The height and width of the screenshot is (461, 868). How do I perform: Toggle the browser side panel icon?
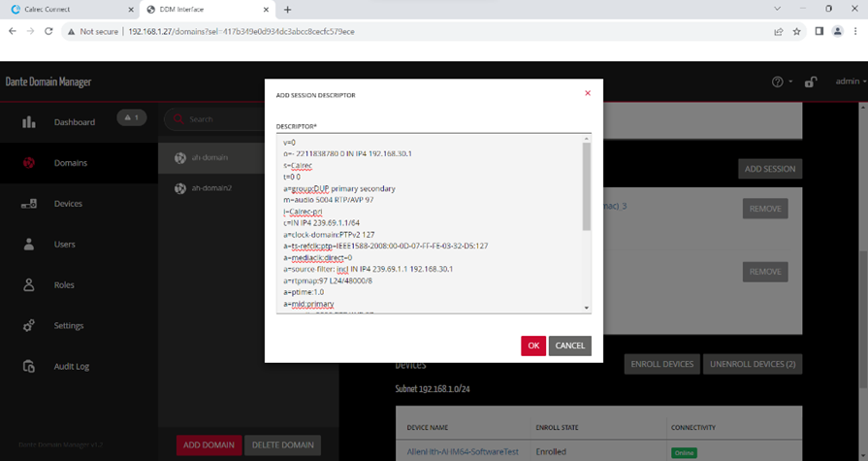coord(820,32)
